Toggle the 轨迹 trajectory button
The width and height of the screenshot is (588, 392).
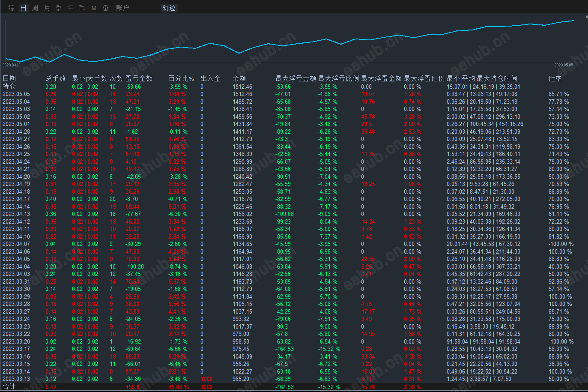[x=169, y=8]
